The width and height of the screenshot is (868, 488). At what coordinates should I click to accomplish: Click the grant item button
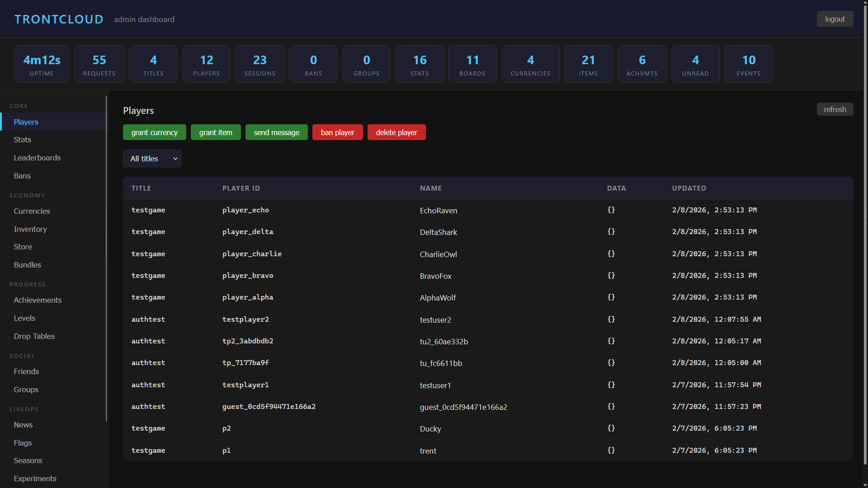216,132
